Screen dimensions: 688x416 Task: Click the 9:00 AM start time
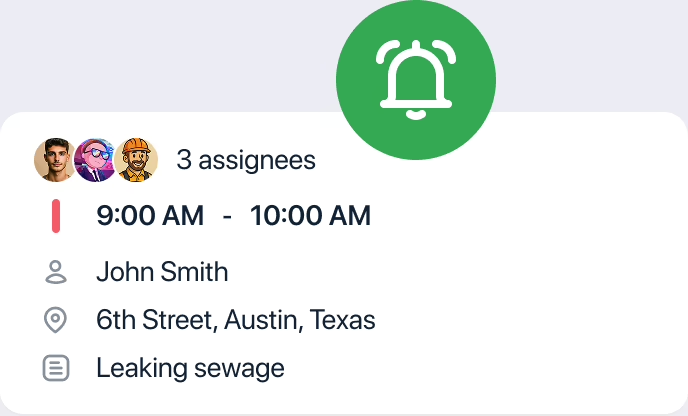tap(150, 215)
